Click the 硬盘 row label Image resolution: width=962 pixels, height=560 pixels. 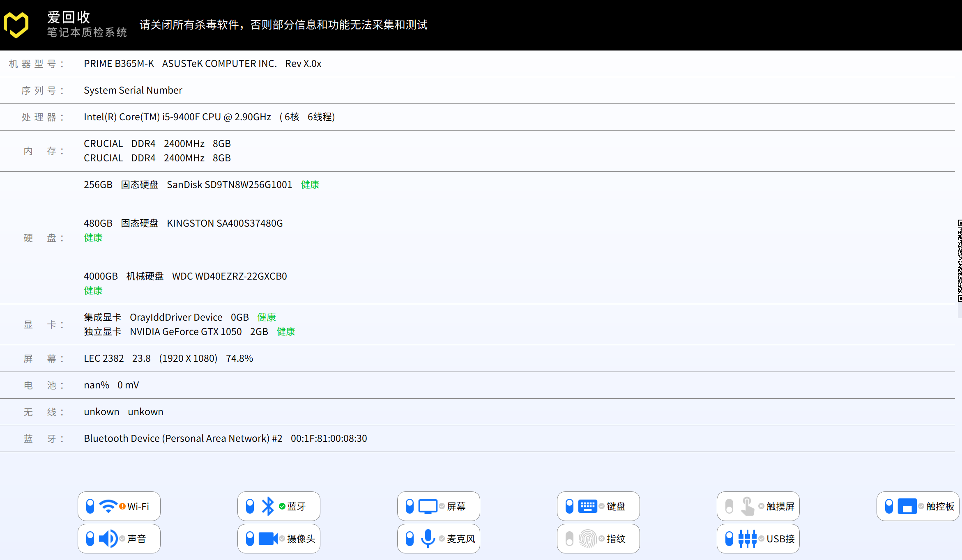[44, 238]
